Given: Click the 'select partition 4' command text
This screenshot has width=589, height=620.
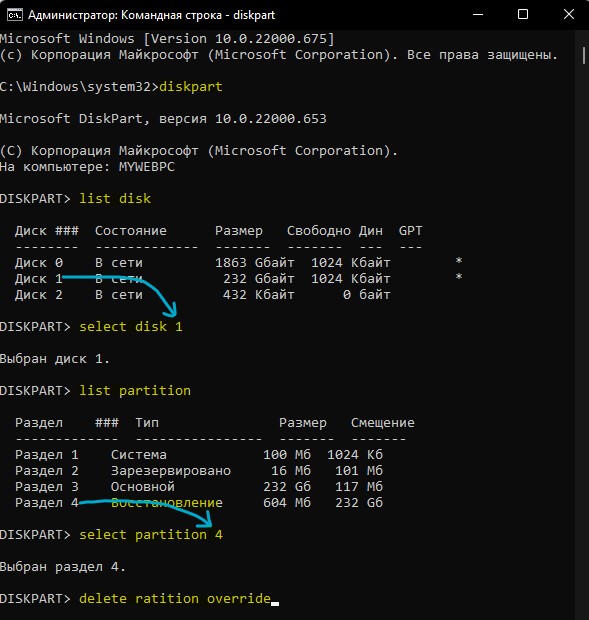Looking at the screenshot, I should [151, 535].
